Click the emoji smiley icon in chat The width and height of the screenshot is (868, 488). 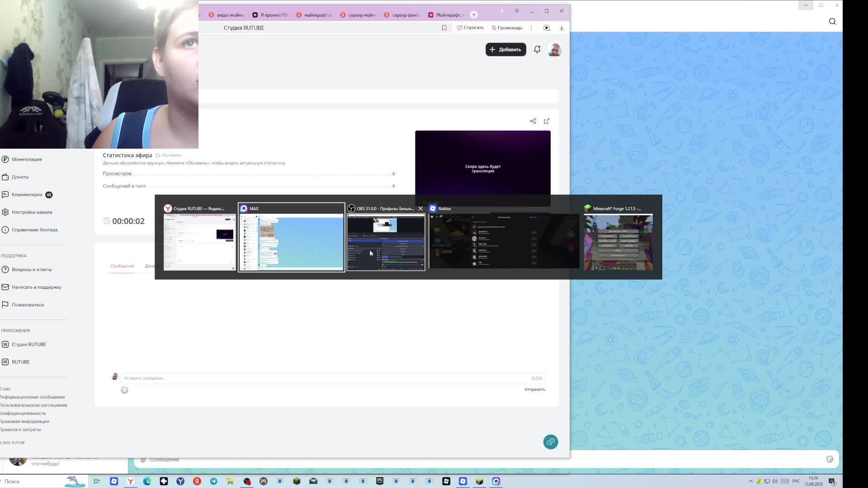point(125,390)
